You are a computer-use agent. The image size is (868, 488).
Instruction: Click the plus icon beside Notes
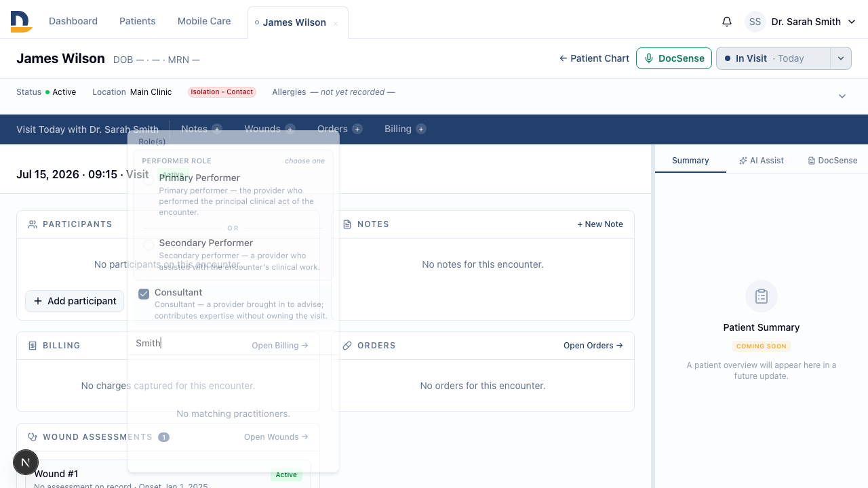tap(217, 129)
